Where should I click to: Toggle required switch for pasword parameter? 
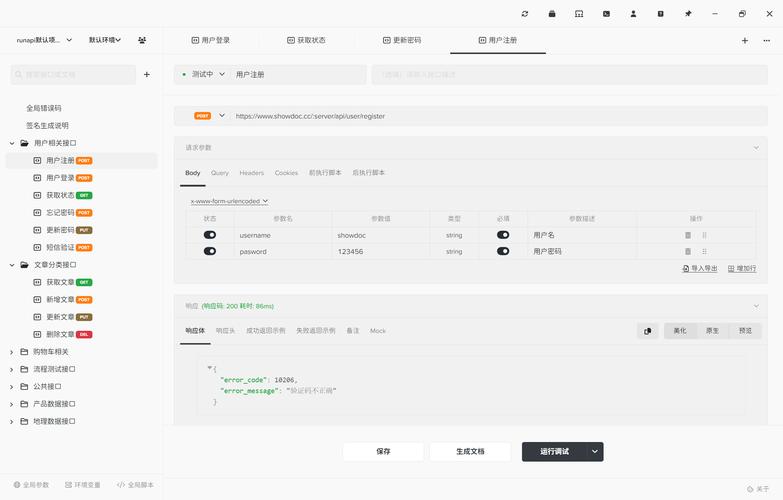pos(503,252)
